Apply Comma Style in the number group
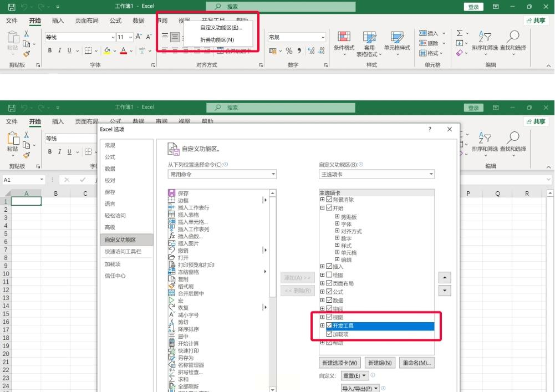The width and height of the screenshot is (555, 392). tap(299, 50)
